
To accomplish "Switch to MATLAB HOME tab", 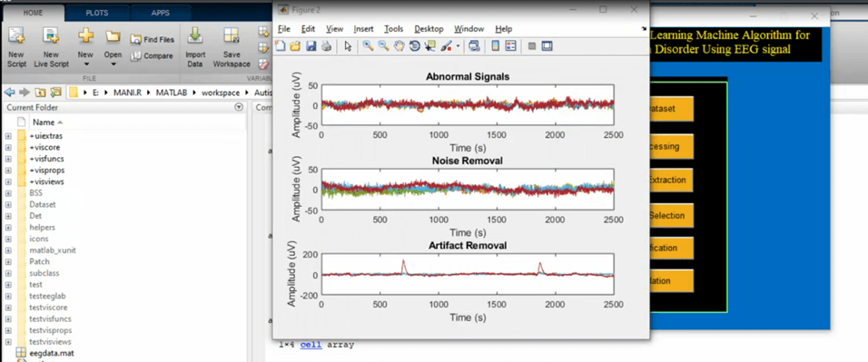I will point(34,12).
